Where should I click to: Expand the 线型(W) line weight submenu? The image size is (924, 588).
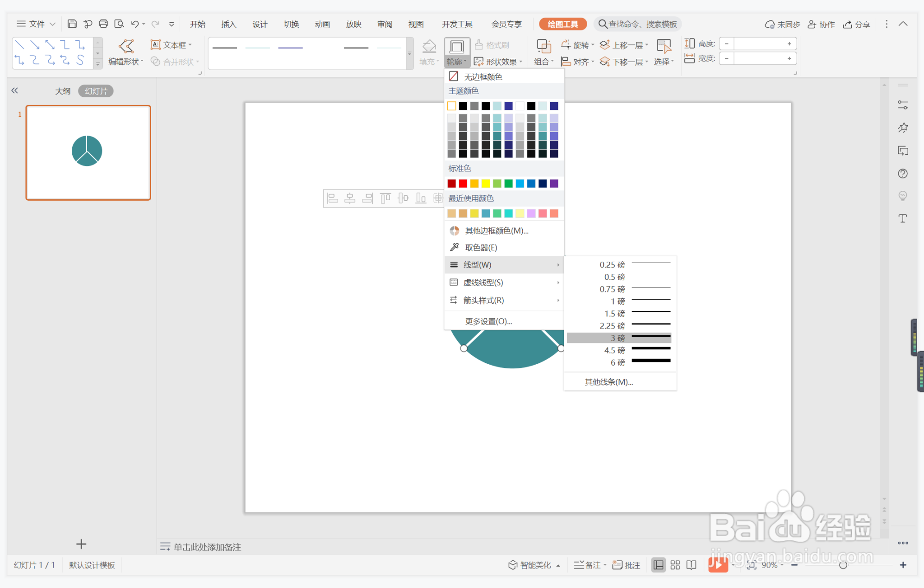click(x=504, y=265)
